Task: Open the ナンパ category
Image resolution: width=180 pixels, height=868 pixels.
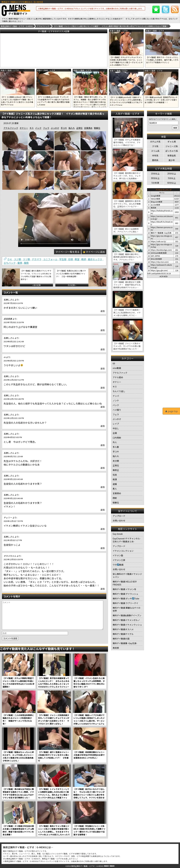Action: (x=116, y=396)
